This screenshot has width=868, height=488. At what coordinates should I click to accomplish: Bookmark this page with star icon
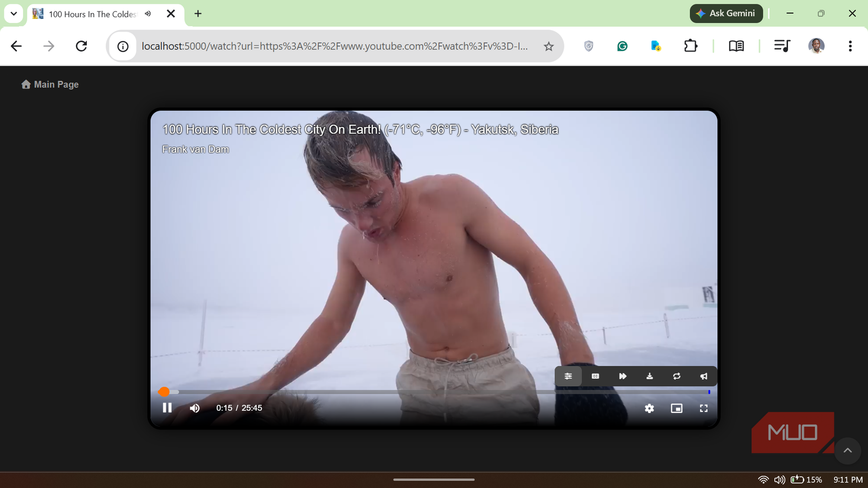pyautogui.click(x=549, y=46)
